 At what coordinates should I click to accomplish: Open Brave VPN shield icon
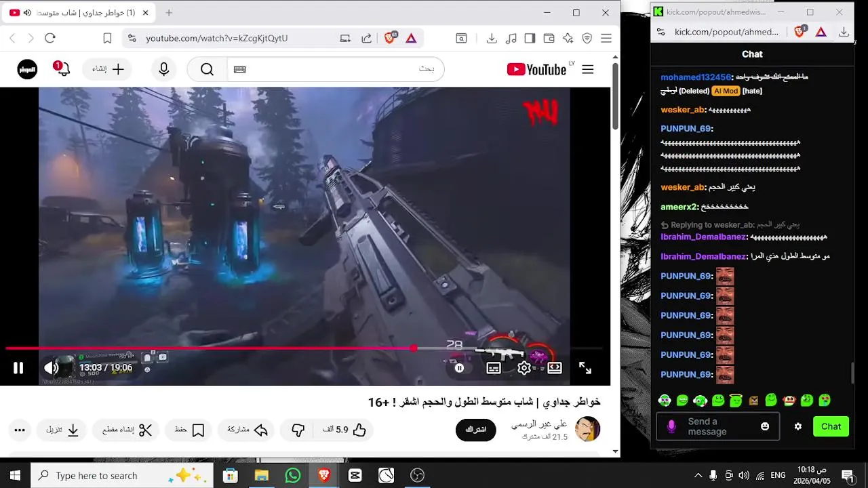pos(587,39)
